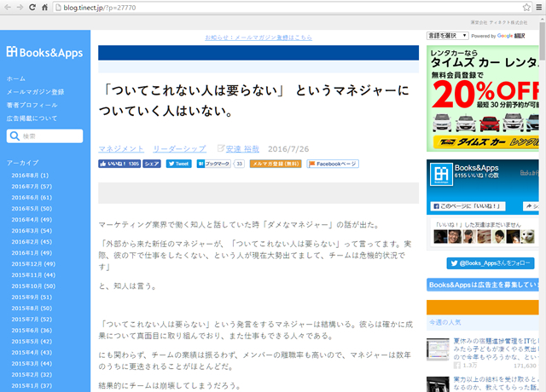Share the article with the Tweet button

pyautogui.click(x=178, y=164)
